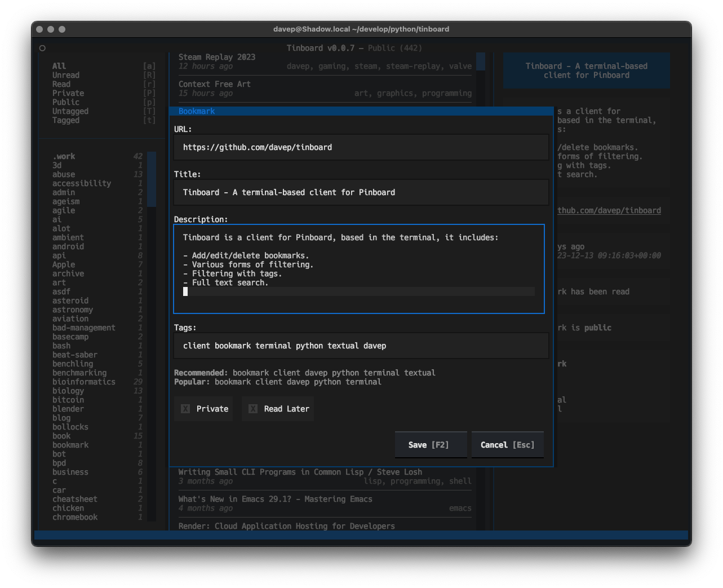Filter by the '3d' tag
The image size is (723, 588).
(x=97, y=165)
